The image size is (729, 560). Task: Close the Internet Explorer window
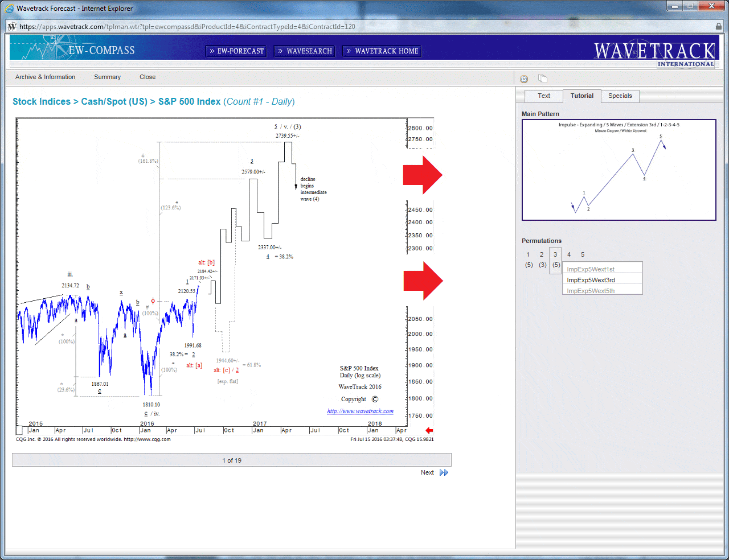pyautogui.click(x=712, y=6)
